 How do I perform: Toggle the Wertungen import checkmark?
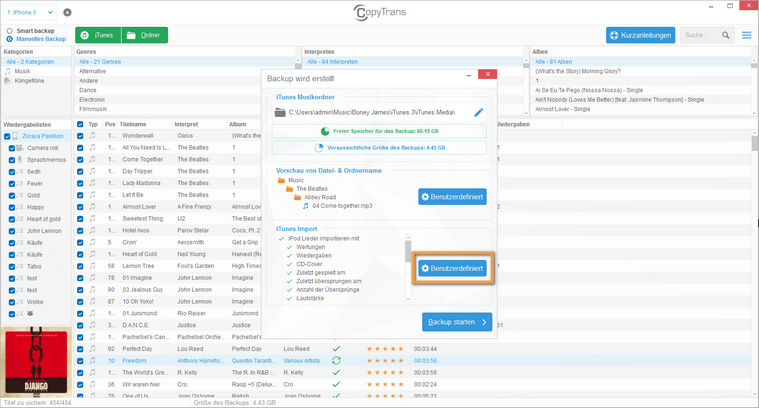click(289, 247)
